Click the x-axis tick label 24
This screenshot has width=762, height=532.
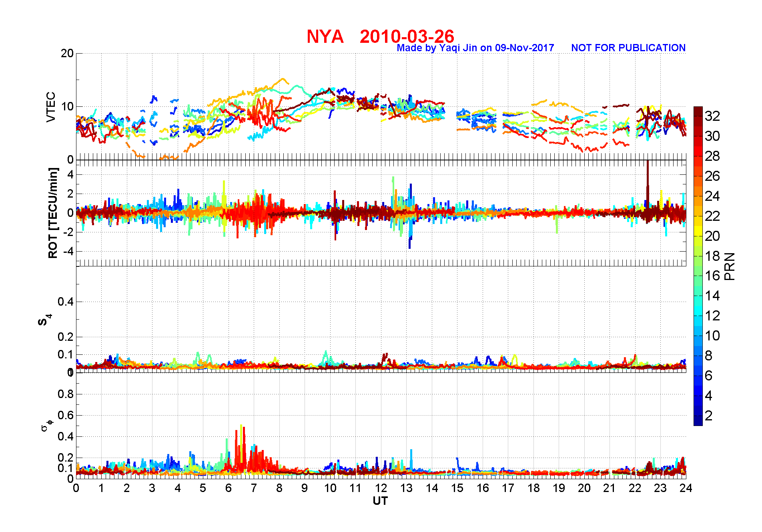click(686, 488)
